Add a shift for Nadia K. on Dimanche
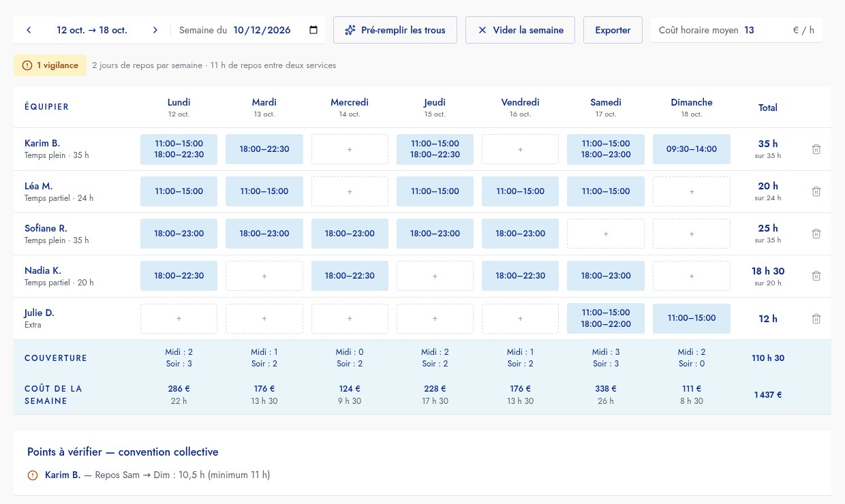This screenshot has width=845, height=504. click(x=692, y=276)
